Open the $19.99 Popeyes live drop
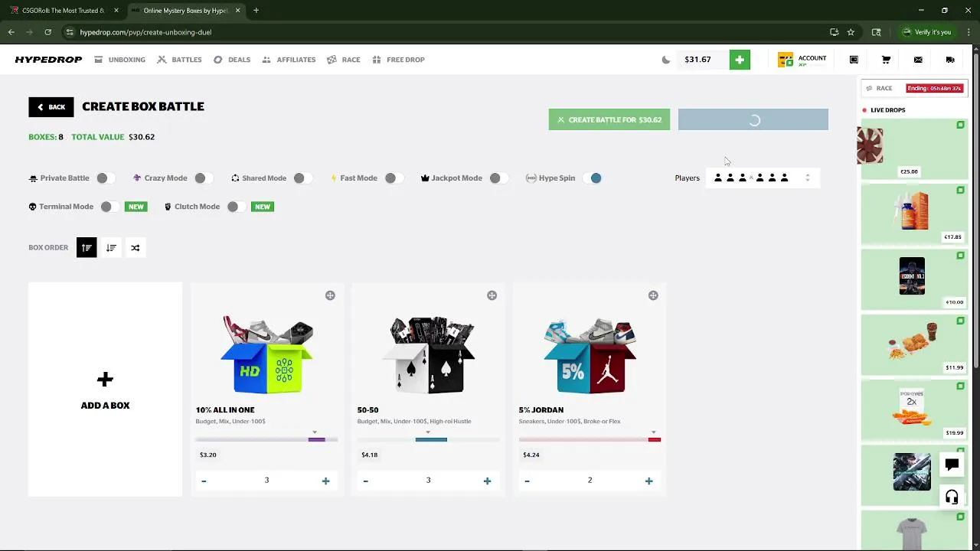The height and width of the screenshot is (551, 980). (x=913, y=410)
